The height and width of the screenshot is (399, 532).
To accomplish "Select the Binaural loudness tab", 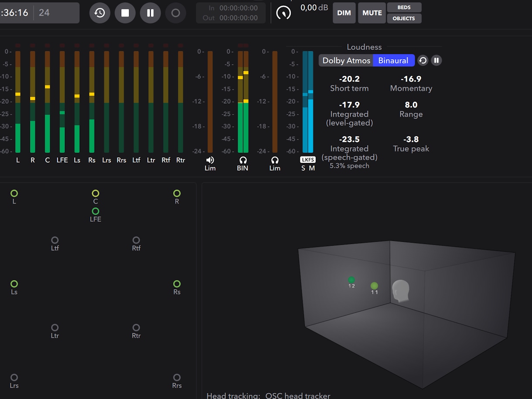I will point(393,60).
